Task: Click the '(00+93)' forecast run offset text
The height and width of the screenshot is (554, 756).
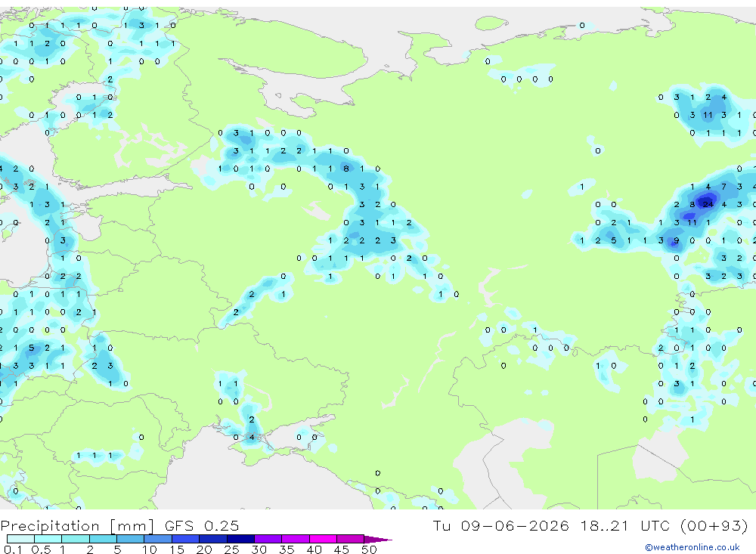Action: [x=714, y=525]
